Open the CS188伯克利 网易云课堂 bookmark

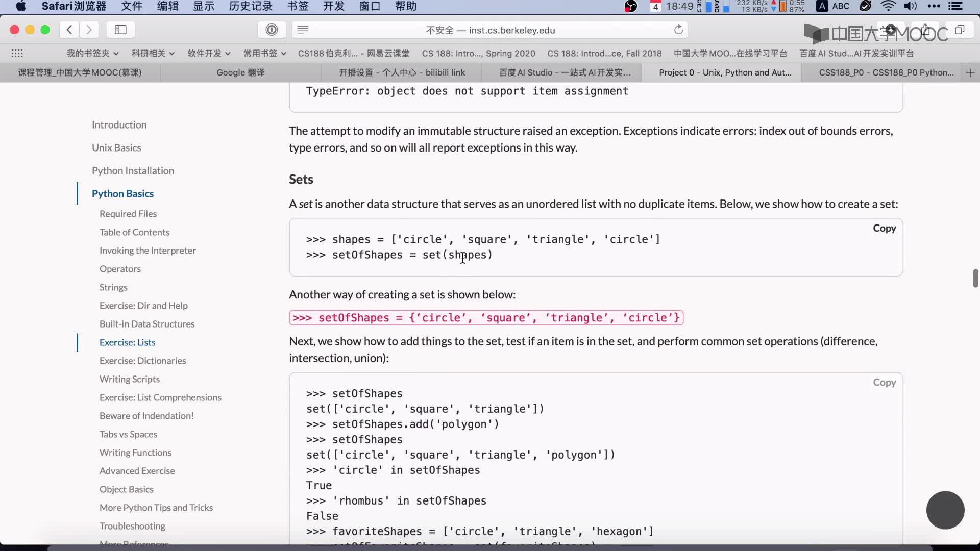pos(354,53)
